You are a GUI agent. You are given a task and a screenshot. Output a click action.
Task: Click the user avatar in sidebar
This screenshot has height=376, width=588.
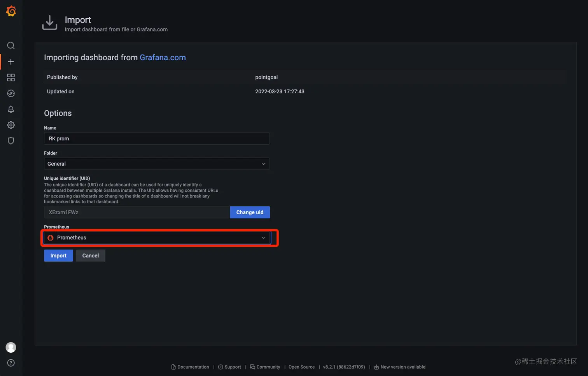pos(11,347)
